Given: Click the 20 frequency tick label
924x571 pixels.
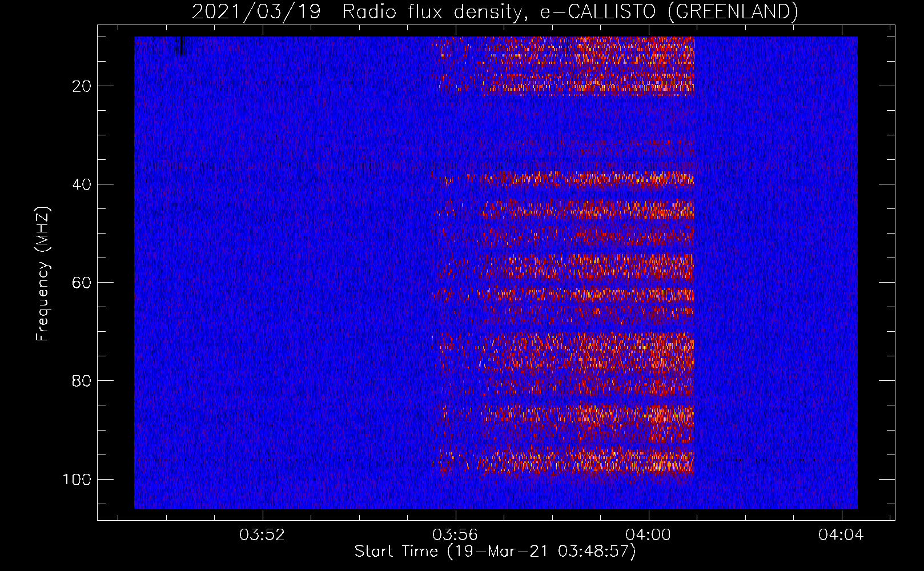Looking at the screenshot, I should tap(82, 86).
